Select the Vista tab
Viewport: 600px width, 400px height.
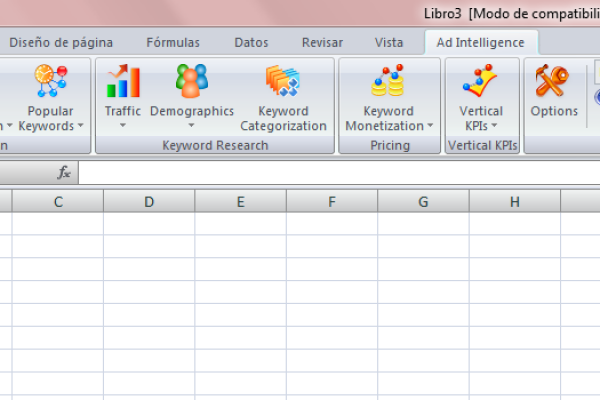[x=389, y=42]
